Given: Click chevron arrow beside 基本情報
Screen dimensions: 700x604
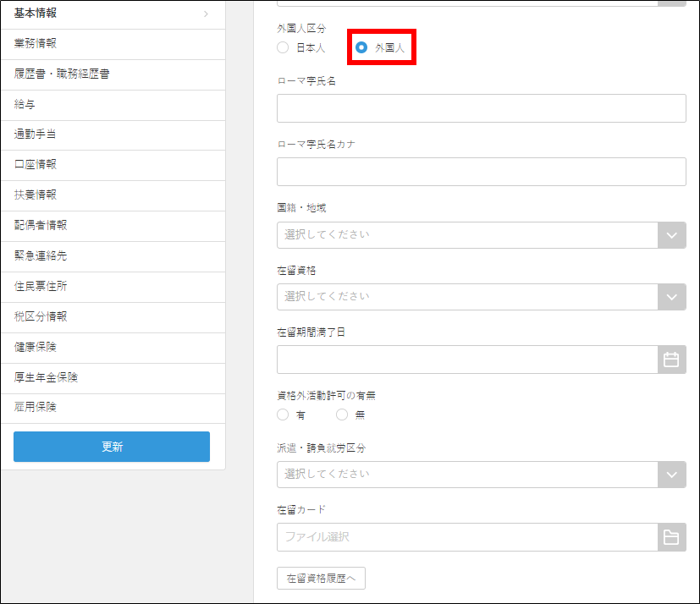Looking at the screenshot, I should click(206, 14).
